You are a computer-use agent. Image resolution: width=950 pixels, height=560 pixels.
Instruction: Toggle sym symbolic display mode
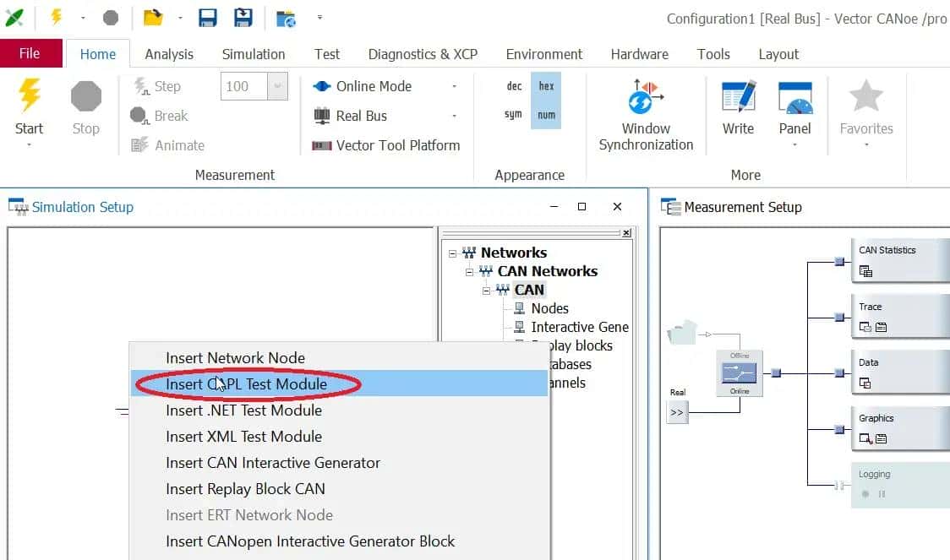[x=513, y=115]
